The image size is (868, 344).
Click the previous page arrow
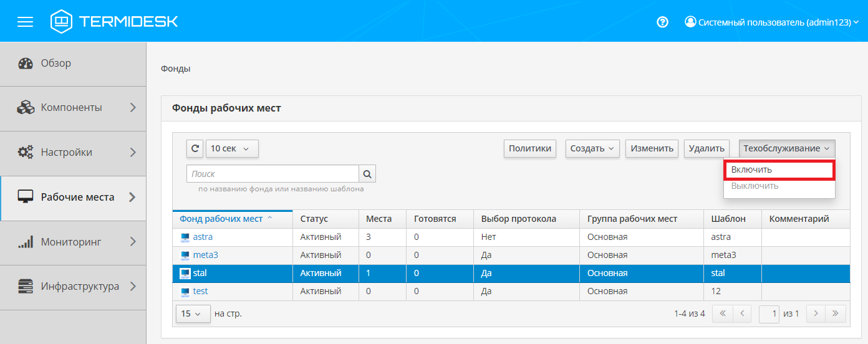click(x=742, y=314)
